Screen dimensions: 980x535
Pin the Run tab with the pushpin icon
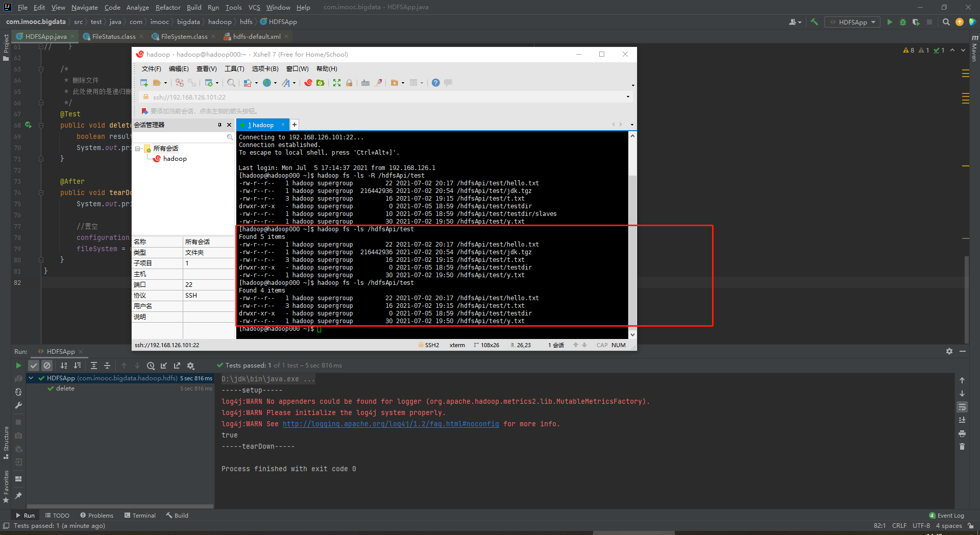tap(18, 495)
